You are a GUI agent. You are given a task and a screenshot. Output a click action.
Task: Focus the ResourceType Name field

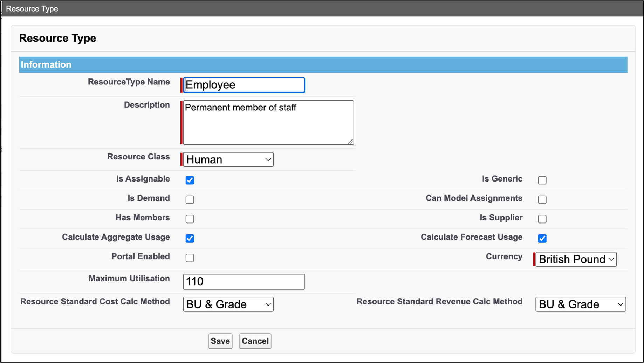point(244,85)
